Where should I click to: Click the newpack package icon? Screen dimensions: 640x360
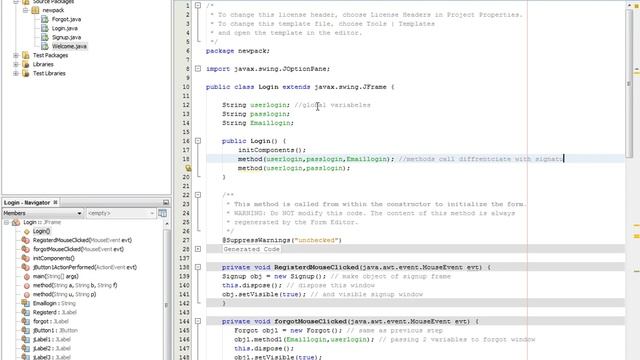pyautogui.click(x=35, y=10)
